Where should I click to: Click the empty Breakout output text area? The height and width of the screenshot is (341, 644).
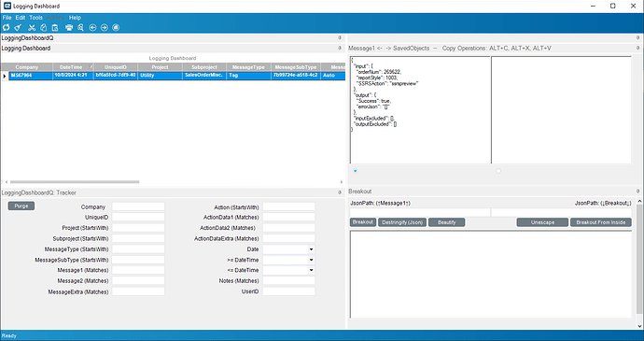(x=491, y=275)
